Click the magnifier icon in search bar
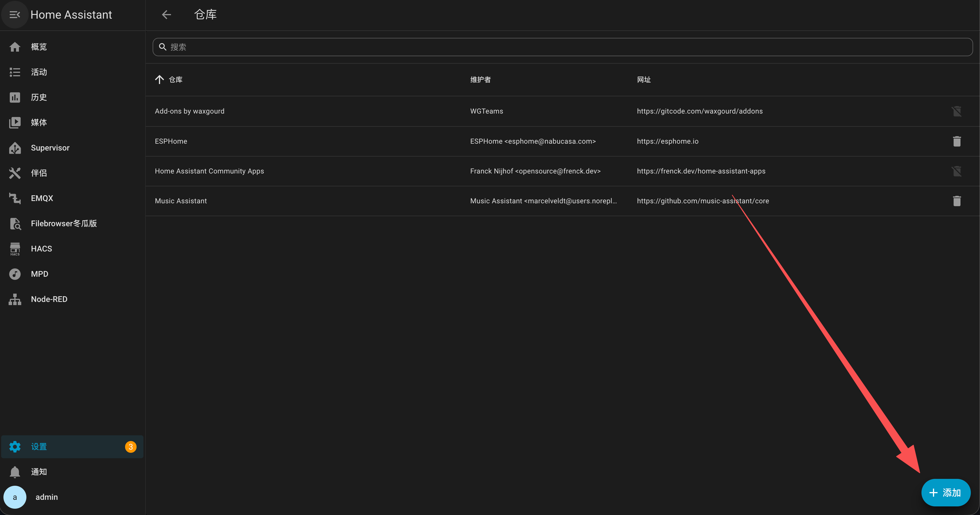Image resolution: width=980 pixels, height=515 pixels. tap(162, 47)
